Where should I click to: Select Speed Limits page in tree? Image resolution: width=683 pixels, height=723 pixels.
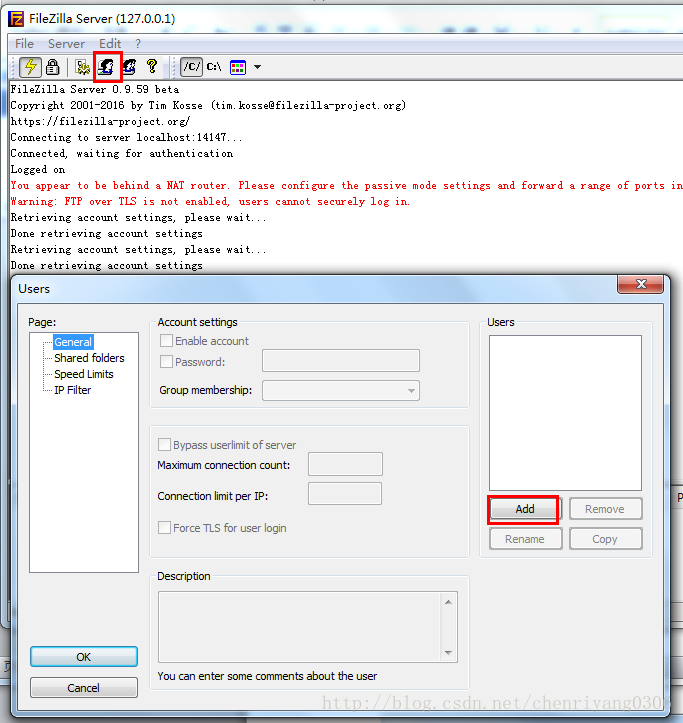click(83, 374)
